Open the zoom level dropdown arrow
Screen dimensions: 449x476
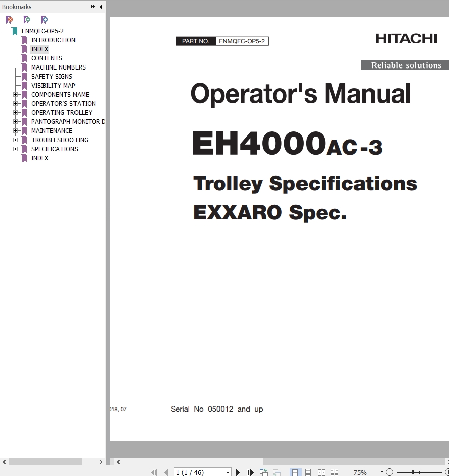[382, 472]
